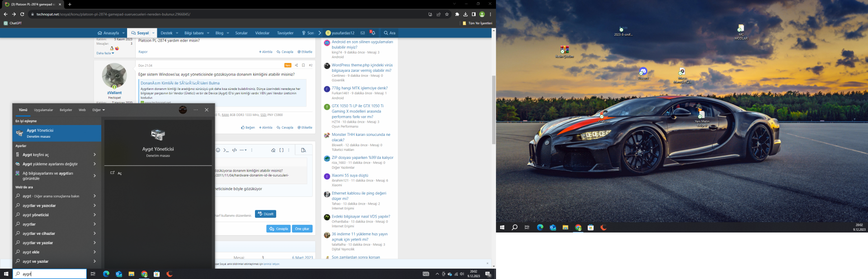The width and height of the screenshot is (868, 279).
Task: Bookmark zValiant's post #2
Action: click(x=303, y=65)
